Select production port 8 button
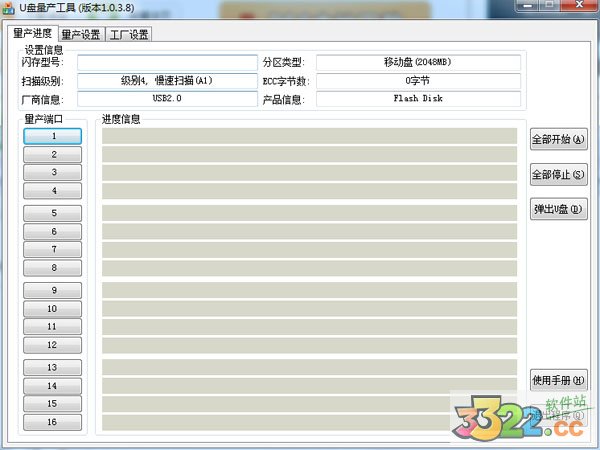Screen dimensions: 600x450 (x=52, y=268)
